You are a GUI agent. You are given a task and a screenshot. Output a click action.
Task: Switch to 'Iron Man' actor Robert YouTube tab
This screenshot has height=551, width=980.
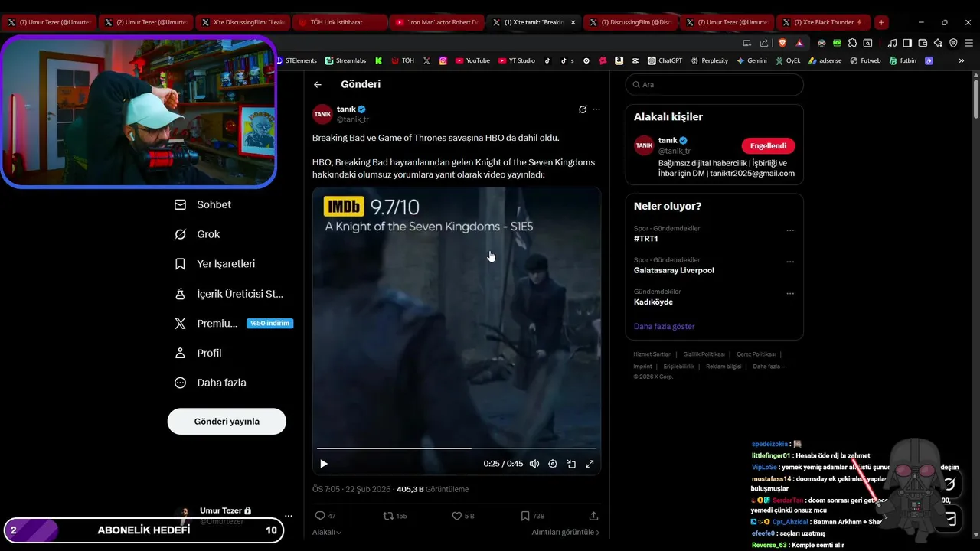coord(436,22)
